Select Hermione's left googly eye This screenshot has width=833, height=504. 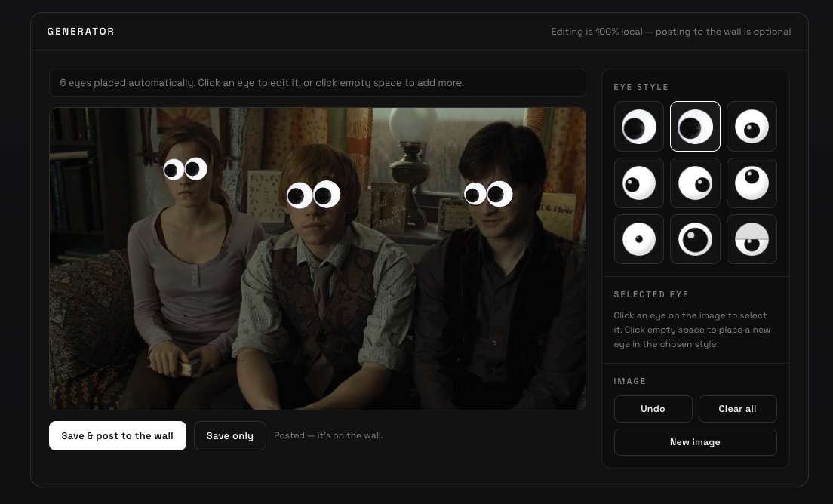(174, 170)
